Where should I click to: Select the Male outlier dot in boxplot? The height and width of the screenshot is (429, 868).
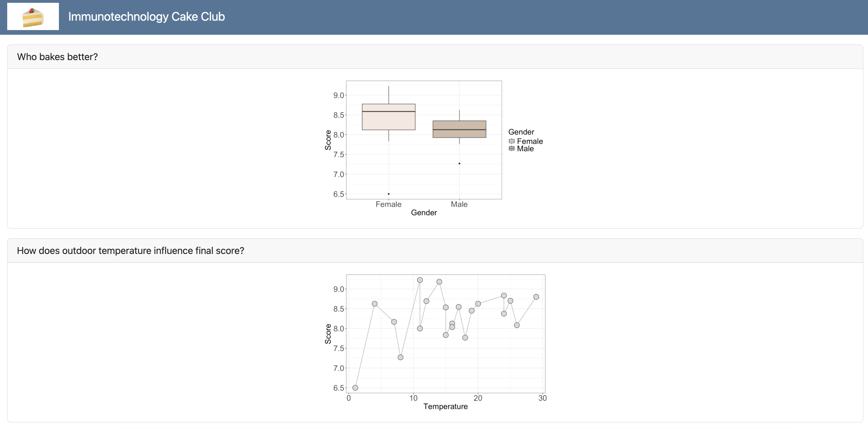click(459, 164)
